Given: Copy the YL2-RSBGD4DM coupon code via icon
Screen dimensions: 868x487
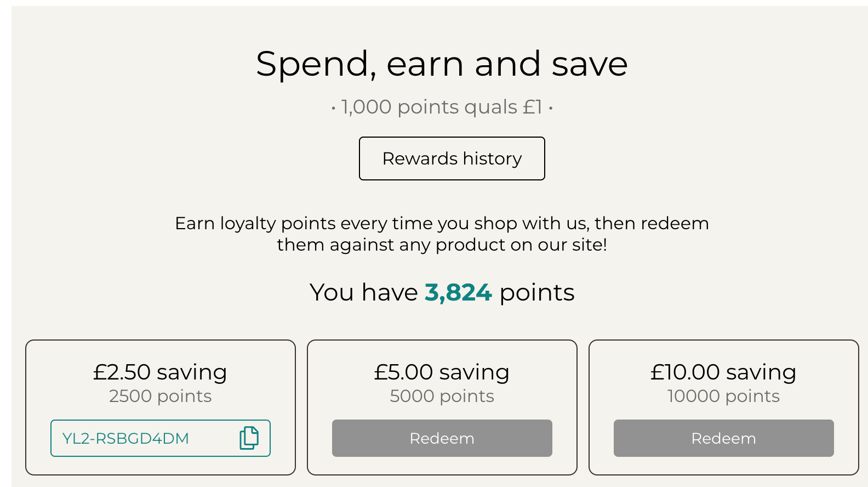Looking at the screenshot, I should [249, 438].
